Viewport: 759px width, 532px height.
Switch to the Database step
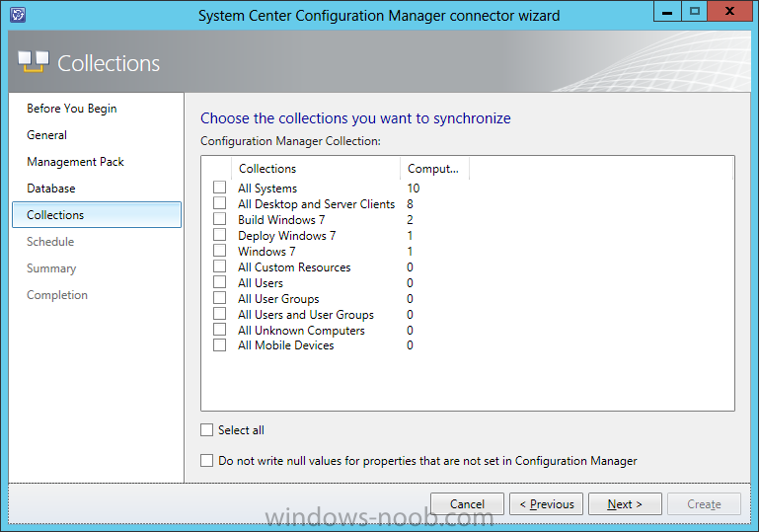51,189
